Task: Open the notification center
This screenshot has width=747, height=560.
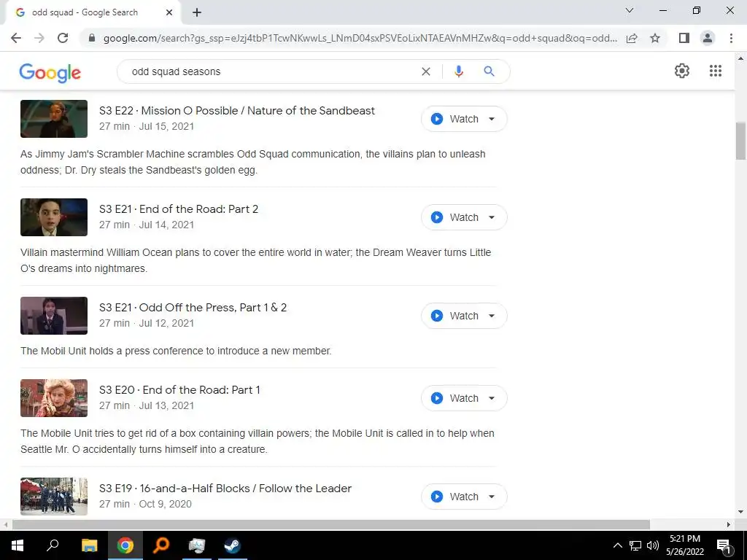Action: click(x=724, y=545)
